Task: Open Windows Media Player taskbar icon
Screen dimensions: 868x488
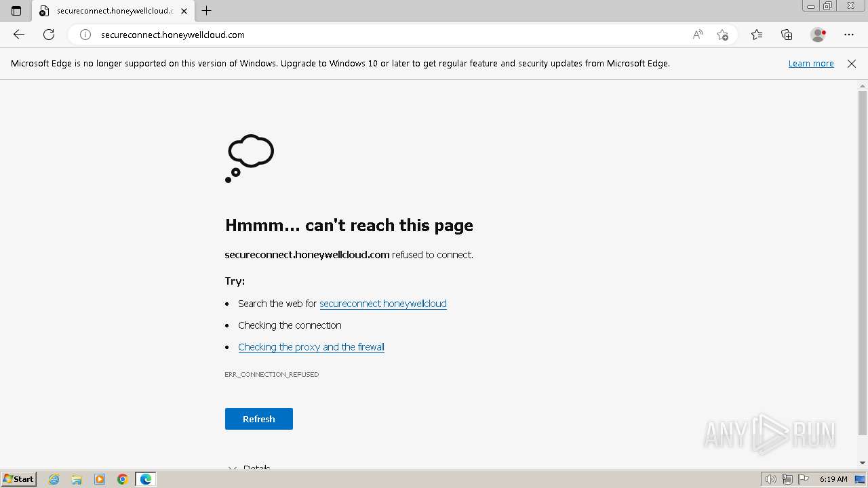Action: pos(100,479)
